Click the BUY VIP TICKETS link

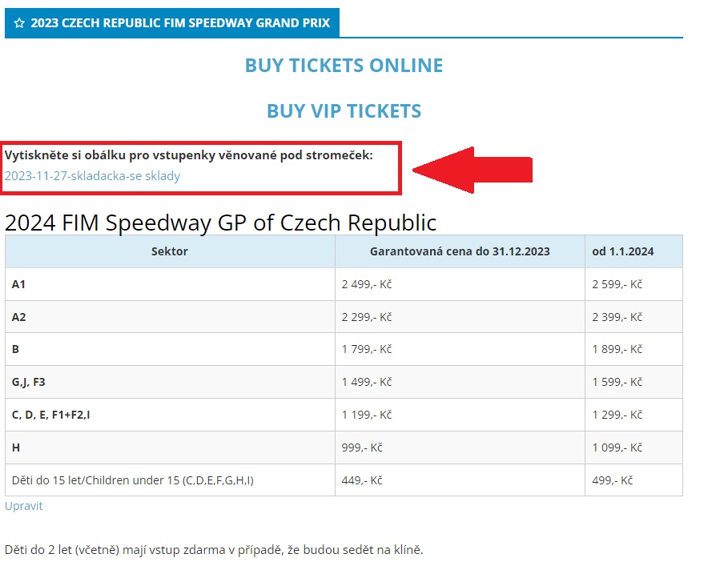(x=344, y=110)
